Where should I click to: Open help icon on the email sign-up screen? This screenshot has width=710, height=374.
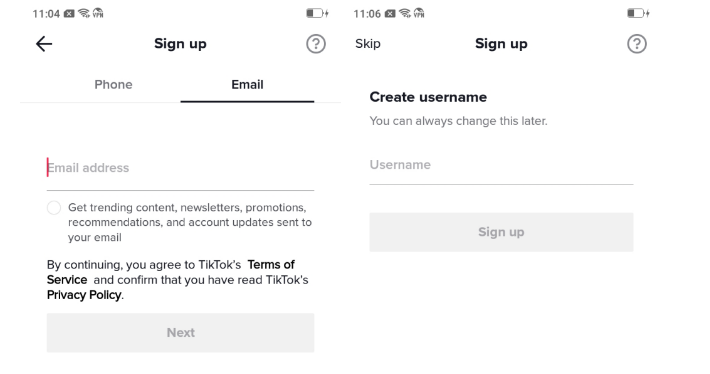(316, 44)
